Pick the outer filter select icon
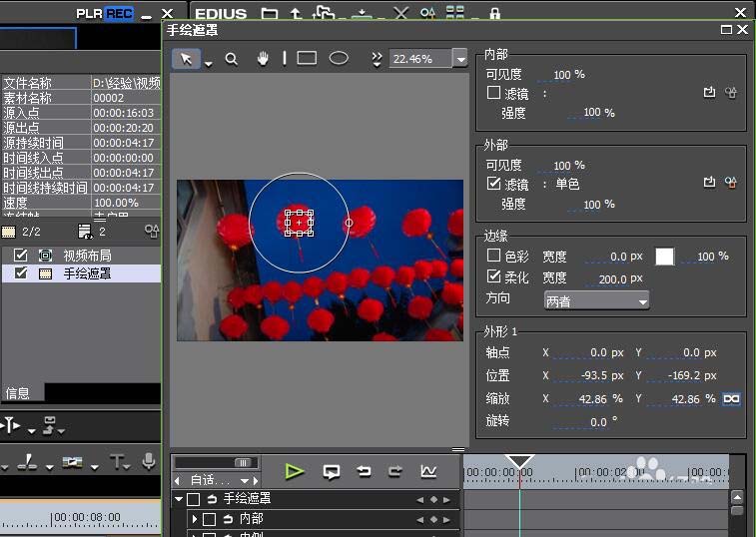Screen dimensions: 756x537 [x=709, y=183]
